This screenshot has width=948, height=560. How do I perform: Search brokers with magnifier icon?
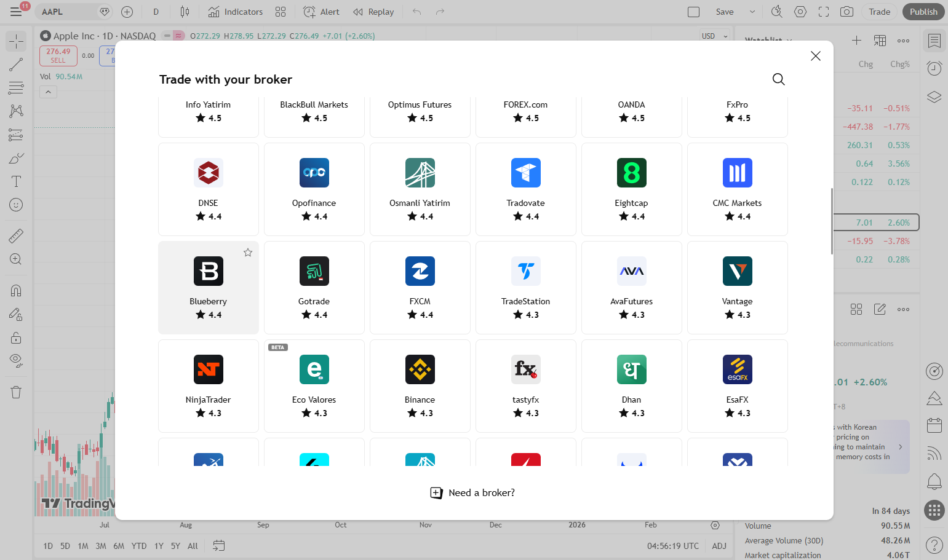pyautogui.click(x=778, y=79)
